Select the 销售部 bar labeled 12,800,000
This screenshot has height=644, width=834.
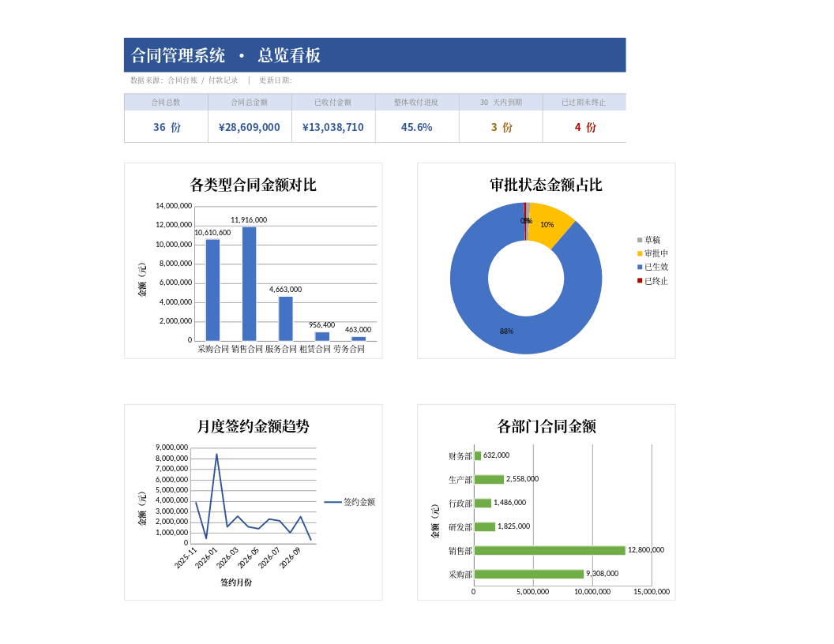click(x=550, y=551)
